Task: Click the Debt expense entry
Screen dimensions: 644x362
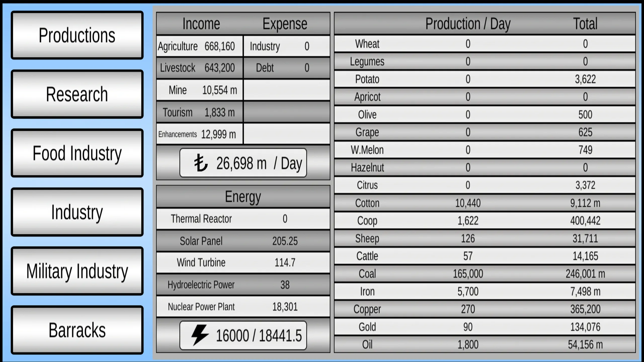Action: [287, 68]
